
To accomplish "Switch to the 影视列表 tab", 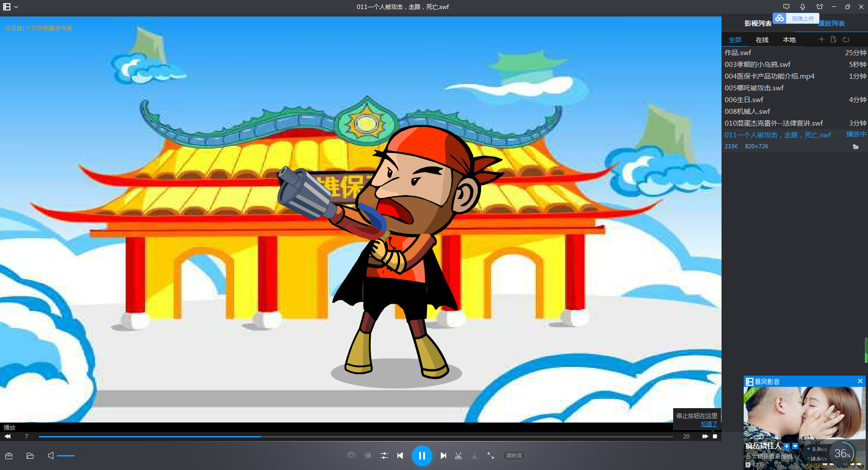I will click(758, 23).
